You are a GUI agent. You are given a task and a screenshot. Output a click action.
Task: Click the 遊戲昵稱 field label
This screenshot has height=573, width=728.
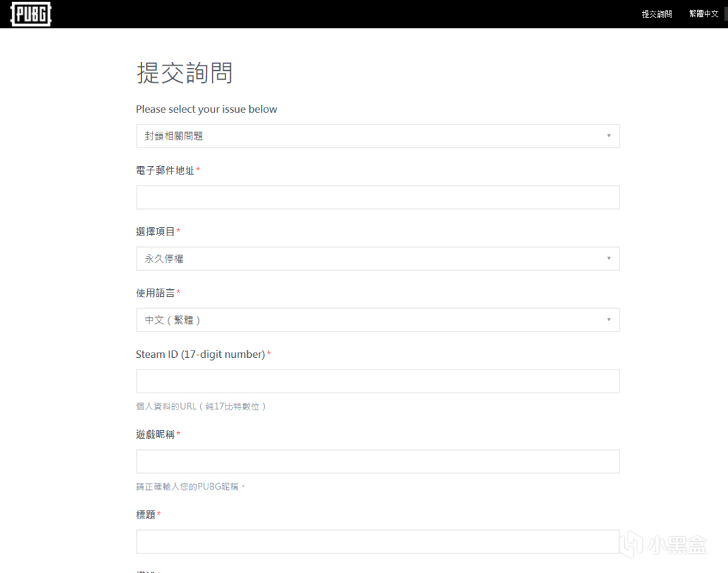[155, 434]
